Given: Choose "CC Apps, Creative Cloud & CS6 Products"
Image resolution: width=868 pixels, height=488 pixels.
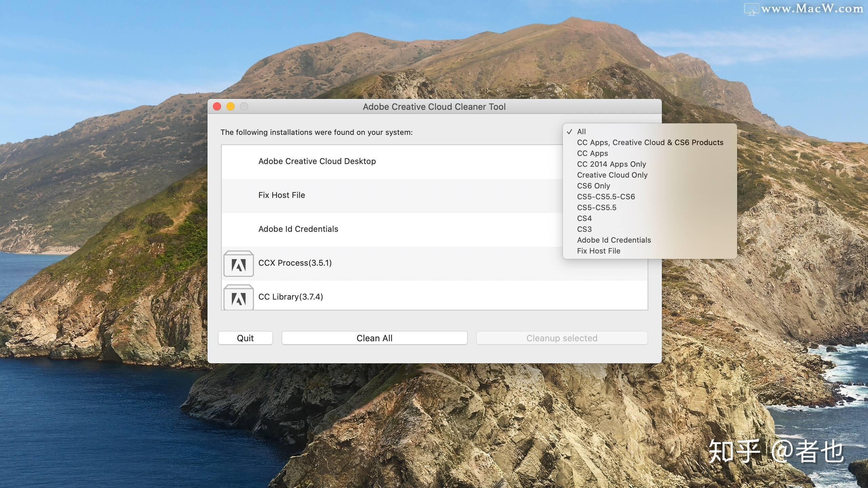Looking at the screenshot, I should [650, 142].
